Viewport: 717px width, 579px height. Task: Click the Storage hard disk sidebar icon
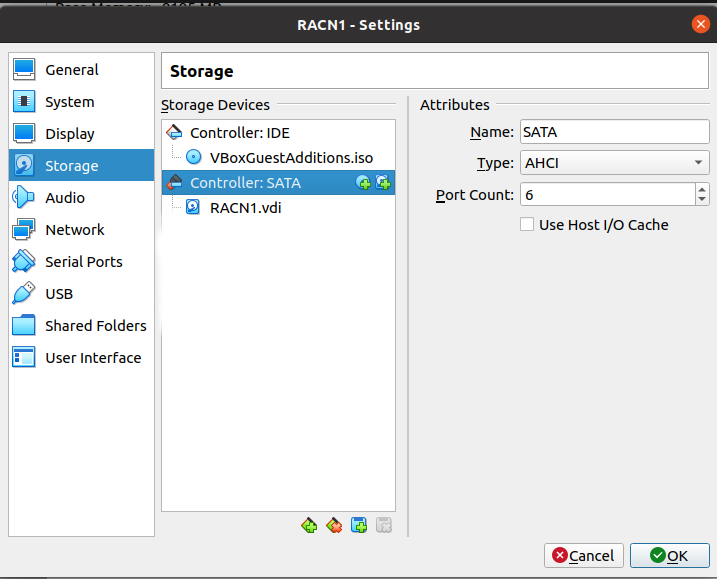click(24, 165)
